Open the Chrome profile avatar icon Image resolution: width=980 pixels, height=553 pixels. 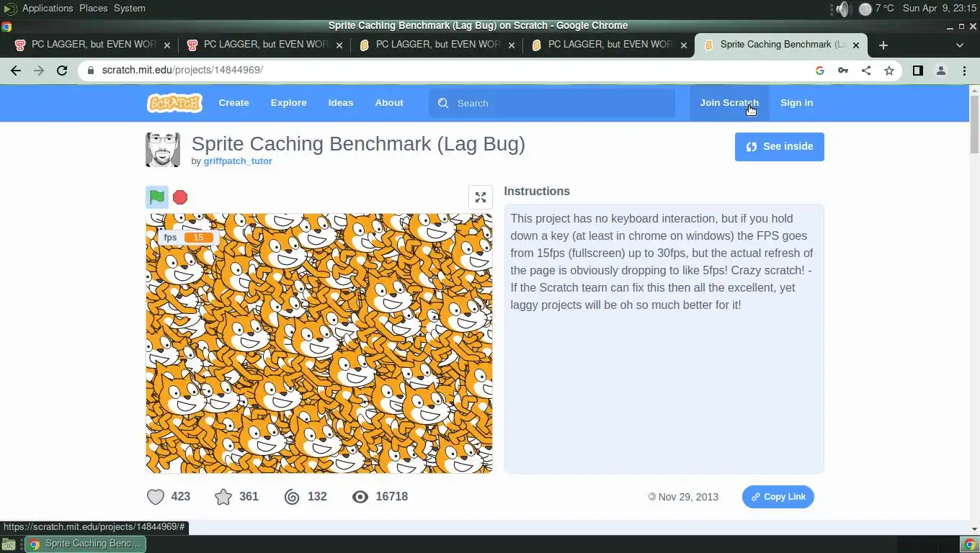pos(940,71)
